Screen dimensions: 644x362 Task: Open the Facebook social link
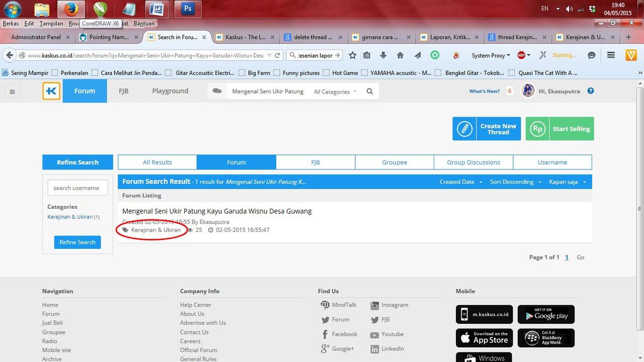(x=339, y=334)
